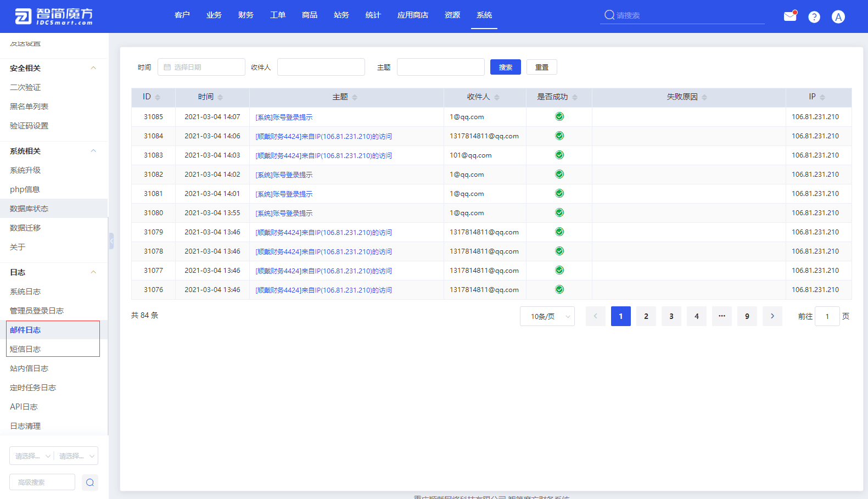Go to page 9
This screenshot has height=499, width=868.
pyautogui.click(x=747, y=316)
